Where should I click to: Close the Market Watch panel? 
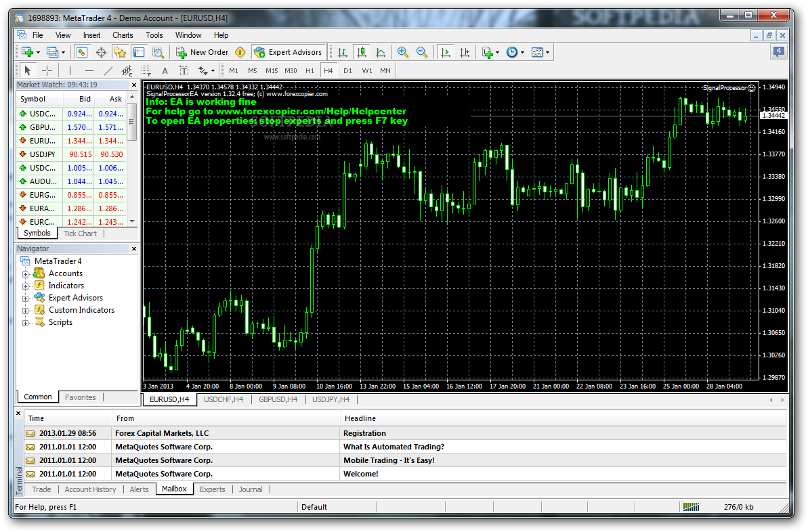[x=134, y=85]
